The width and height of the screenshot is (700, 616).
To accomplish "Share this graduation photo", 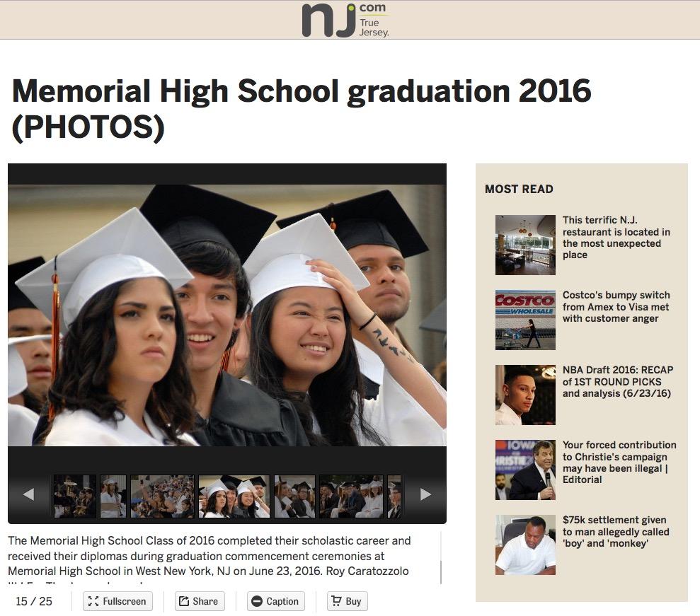I will [199, 601].
